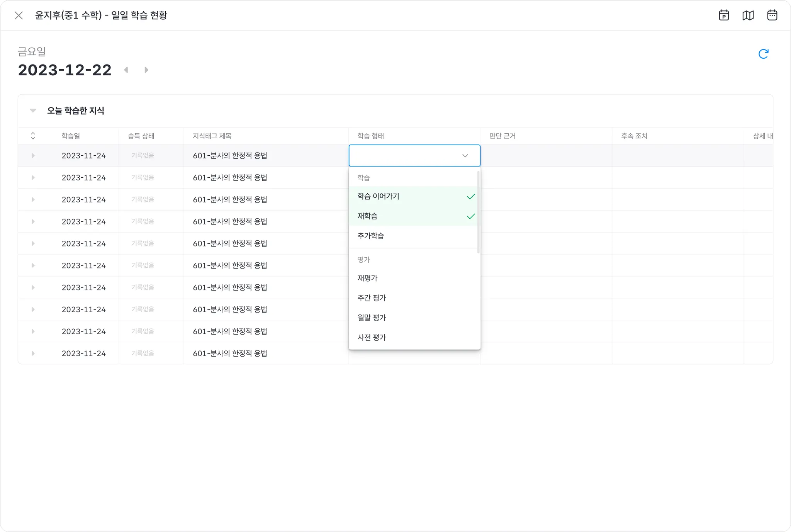Select 월말 평가 option
This screenshot has height=532, width=791.
tap(372, 318)
